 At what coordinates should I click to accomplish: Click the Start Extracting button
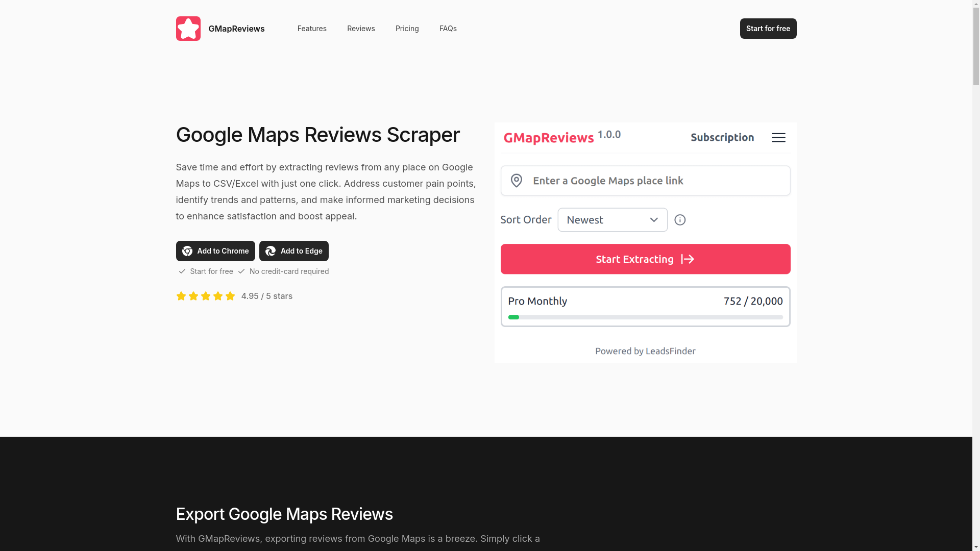click(645, 259)
